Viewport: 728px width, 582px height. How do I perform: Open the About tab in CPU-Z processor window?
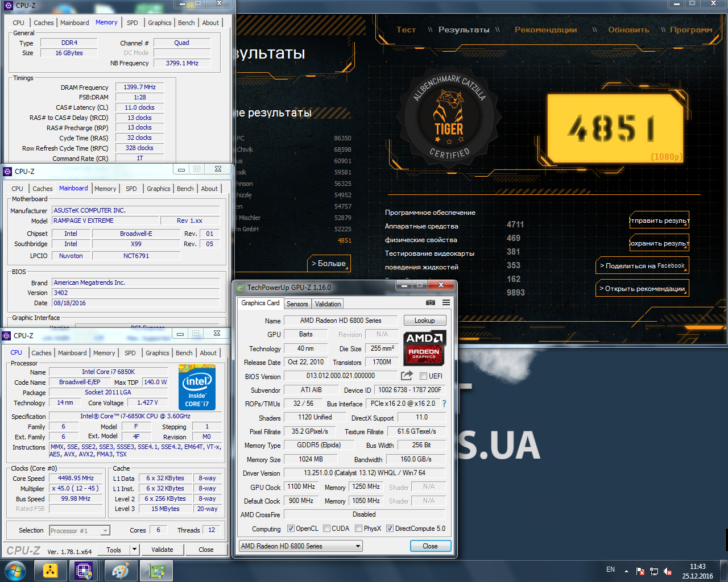point(208,353)
